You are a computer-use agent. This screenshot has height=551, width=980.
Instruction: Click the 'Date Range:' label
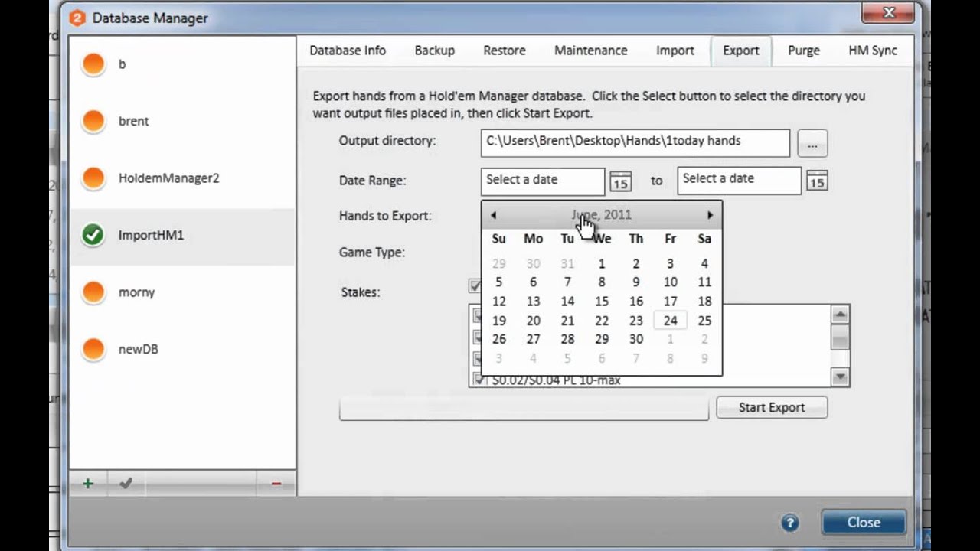373,181
